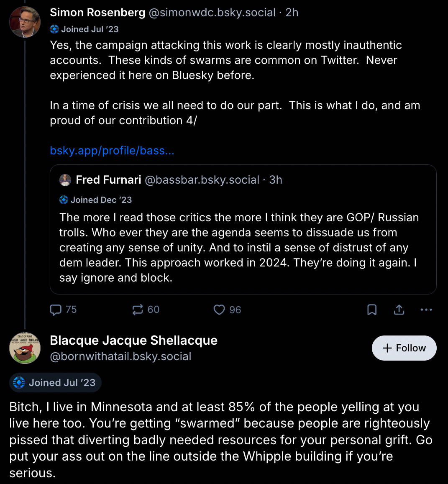Viewport: 448px width, 484px height.
Task: Open the @bornwithatail.bsky.social handle
Action: 120,356
